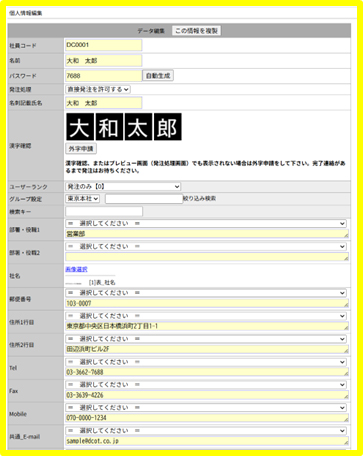Open the 部署・役職1 select dropdown
The width and height of the screenshot is (363, 456).
pos(206,223)
